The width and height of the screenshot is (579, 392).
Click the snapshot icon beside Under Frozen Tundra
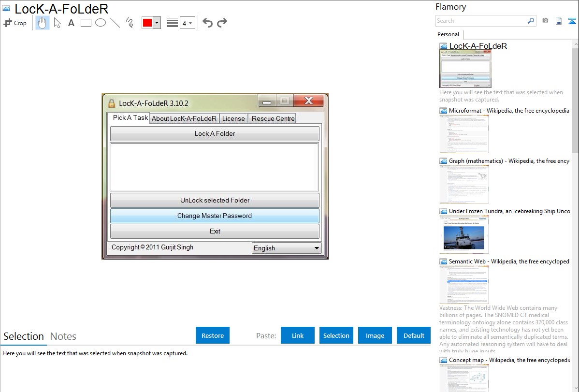coord(443,211)
